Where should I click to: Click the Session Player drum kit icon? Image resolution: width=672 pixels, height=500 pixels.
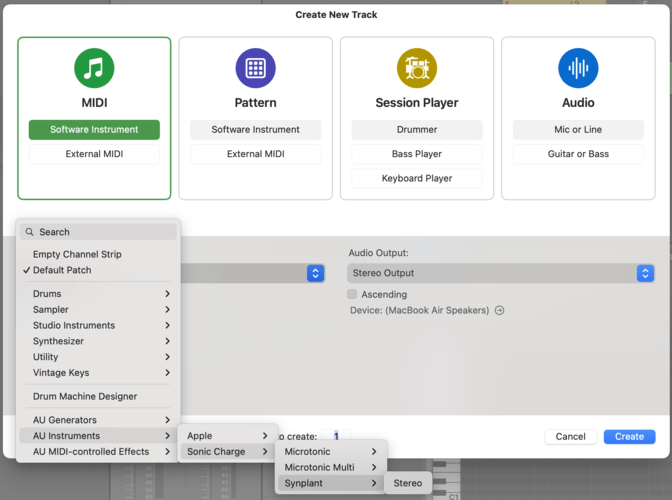pos(416,68)
